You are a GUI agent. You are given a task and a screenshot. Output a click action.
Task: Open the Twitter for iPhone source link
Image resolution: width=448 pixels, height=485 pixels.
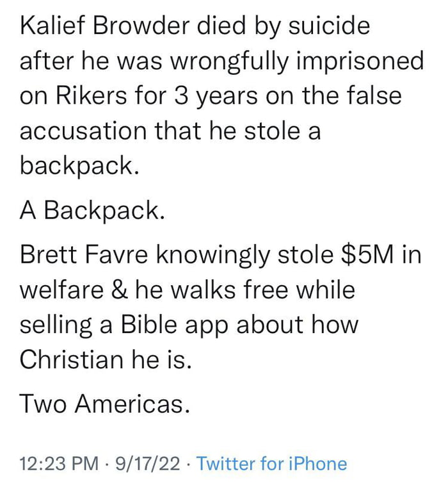click(x=272, y=464)
